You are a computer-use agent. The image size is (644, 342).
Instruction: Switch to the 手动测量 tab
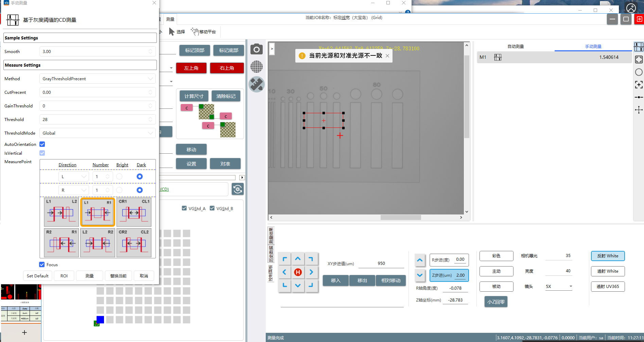coord(593,47)
